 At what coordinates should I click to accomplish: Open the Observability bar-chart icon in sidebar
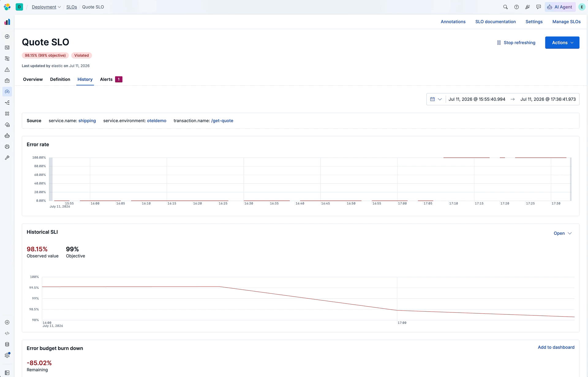(7, 22)
